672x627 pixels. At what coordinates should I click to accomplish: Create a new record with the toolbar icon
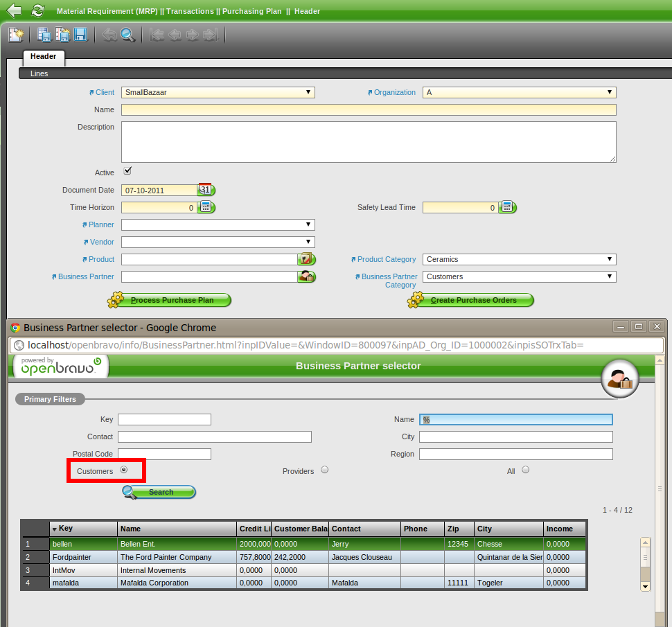point(17,35)
